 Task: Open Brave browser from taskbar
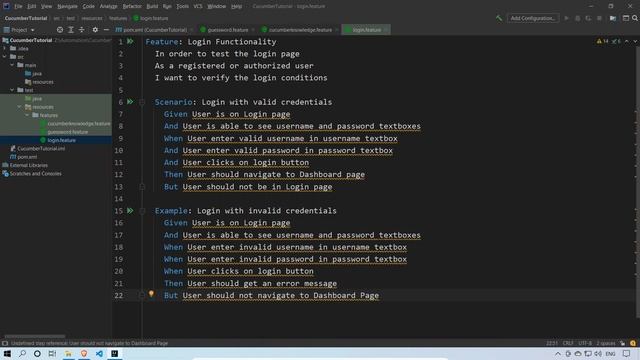point(84,353)
